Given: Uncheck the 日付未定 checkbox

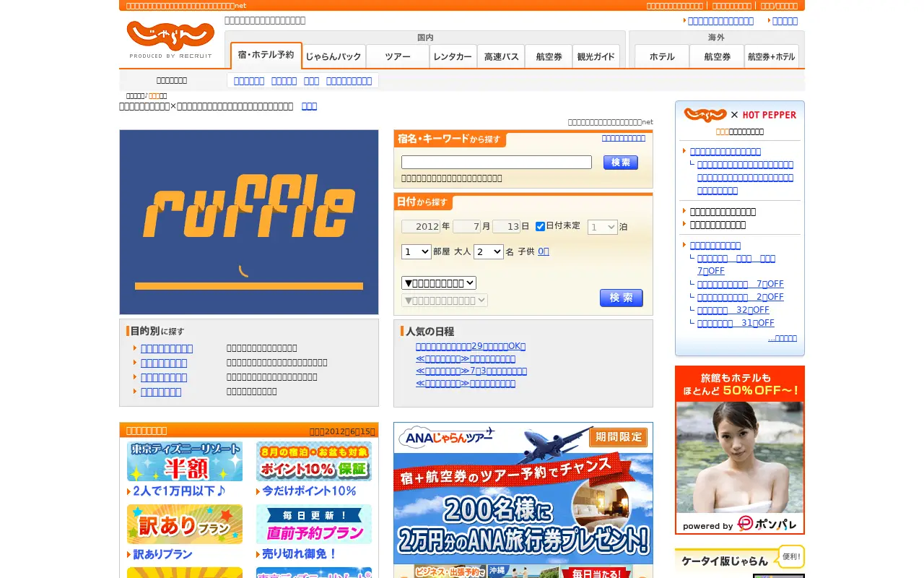Looking at the screenshot, I should point(540,226).
